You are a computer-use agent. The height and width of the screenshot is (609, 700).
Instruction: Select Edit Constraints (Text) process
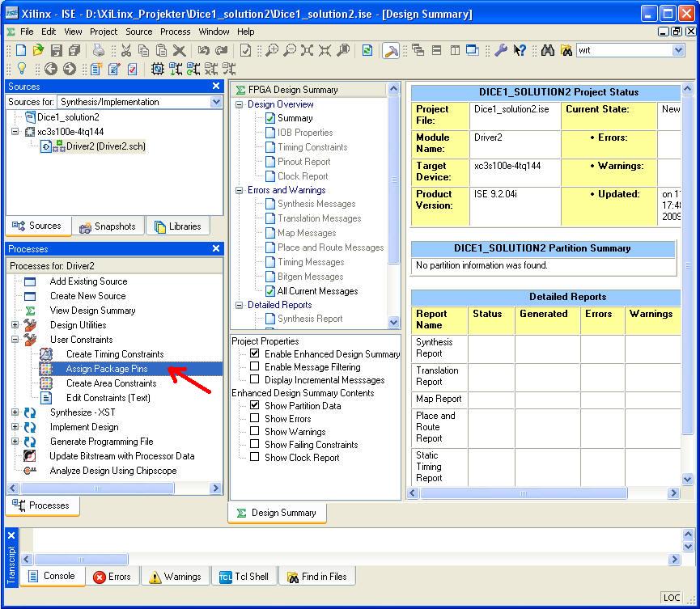tap(108, 398)
